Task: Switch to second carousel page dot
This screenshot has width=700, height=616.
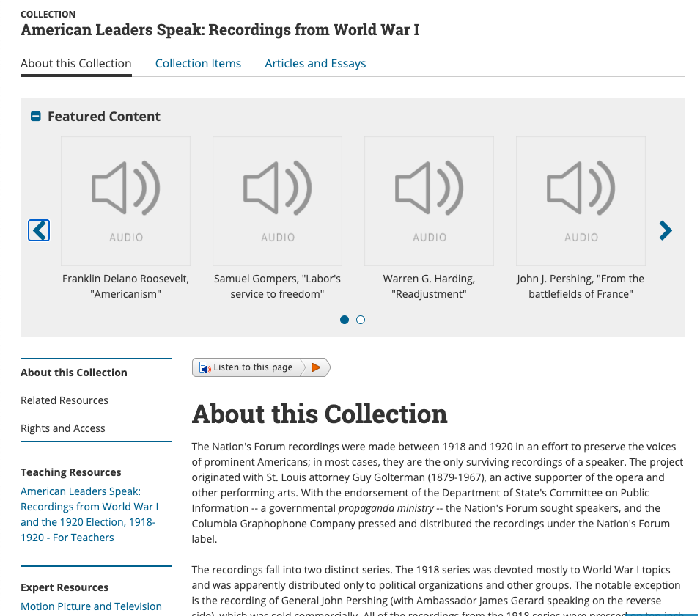Action: click(361, 320)
